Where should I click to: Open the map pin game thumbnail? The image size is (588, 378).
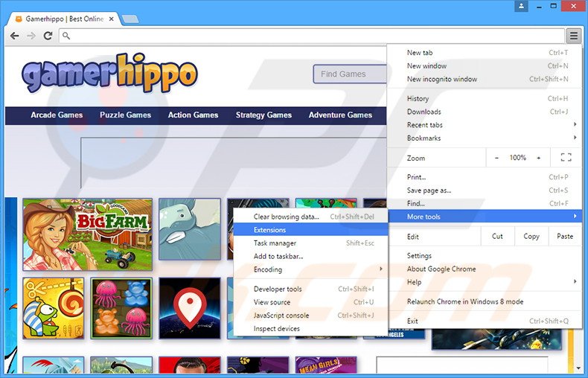point(189,308)
